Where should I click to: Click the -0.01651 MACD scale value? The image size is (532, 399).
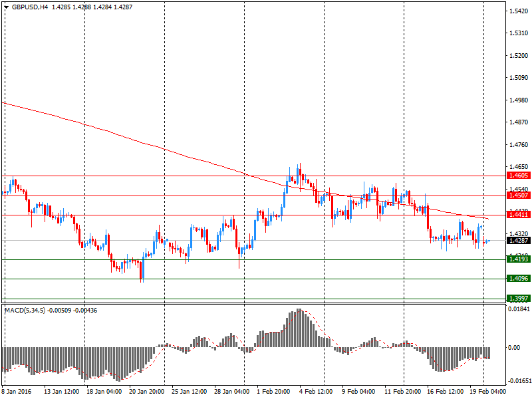click(x=519, y=381)
